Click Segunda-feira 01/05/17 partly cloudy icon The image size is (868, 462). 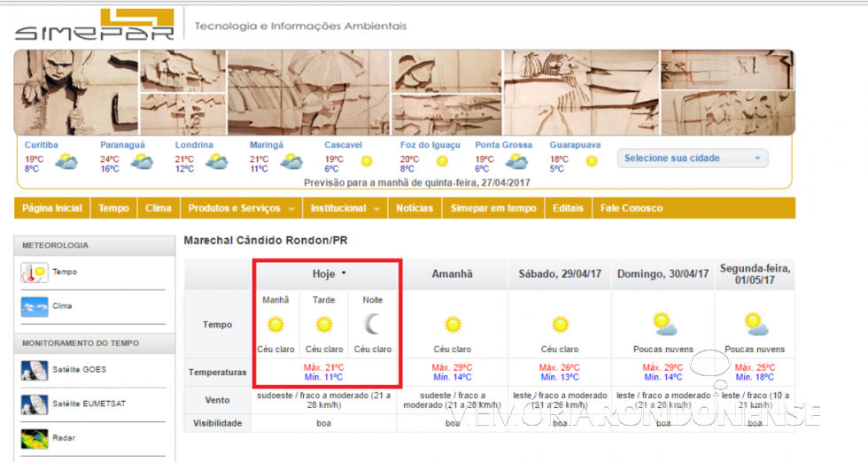click(x=756, y=324)
